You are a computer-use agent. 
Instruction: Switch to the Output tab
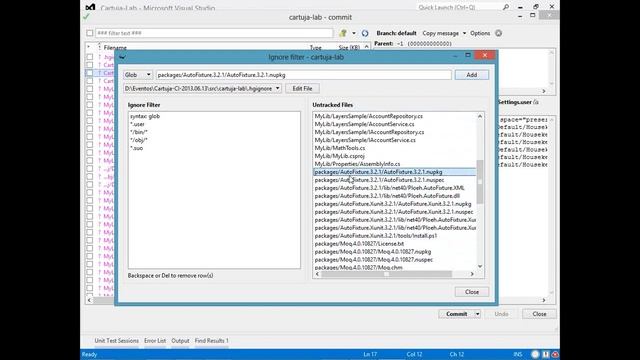click(x=180, y=340)
